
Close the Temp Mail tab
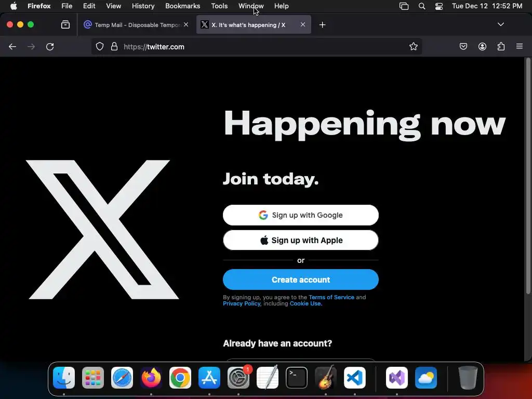click(186, 24)
